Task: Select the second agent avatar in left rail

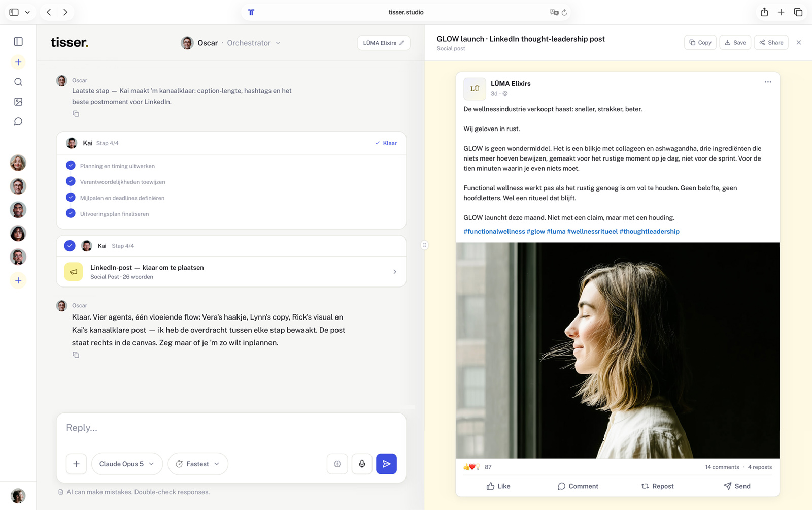Action: click(18, 186)
